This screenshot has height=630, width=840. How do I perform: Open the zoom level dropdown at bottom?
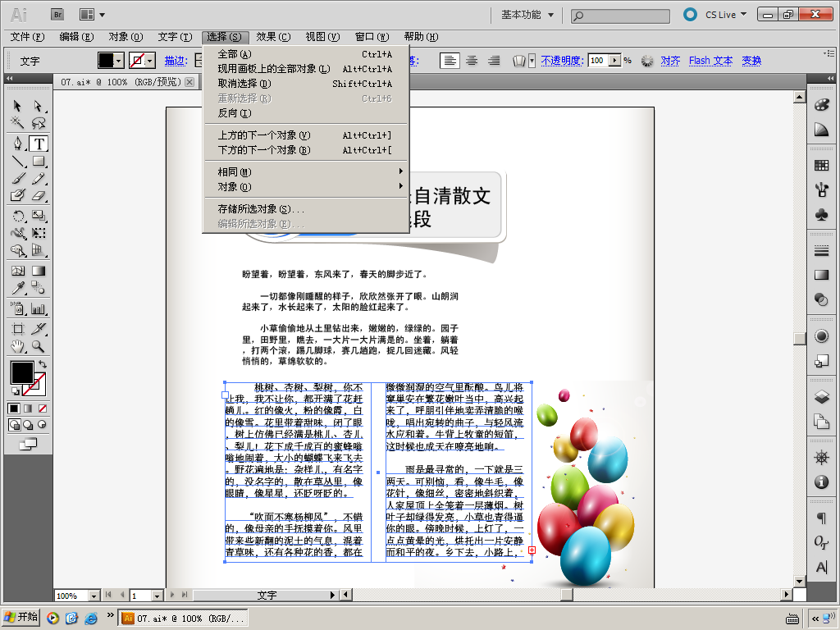pyautogui.click(x=94, y=596)
